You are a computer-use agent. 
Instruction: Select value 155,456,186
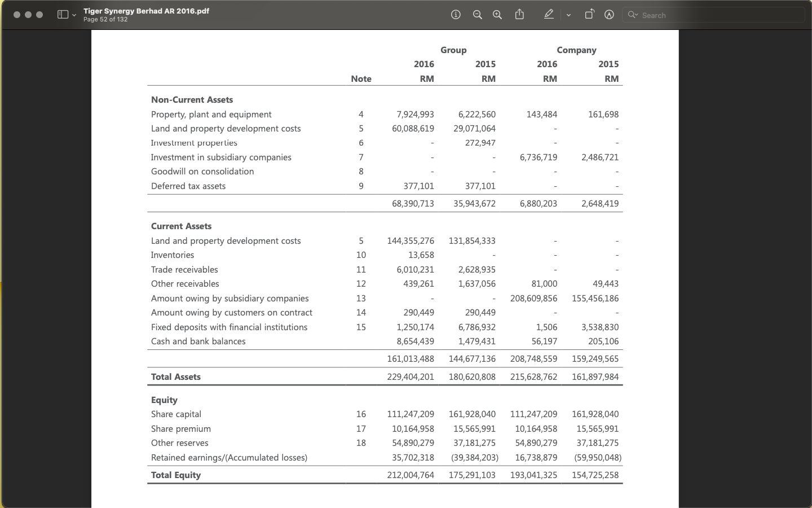click(595, 299)
